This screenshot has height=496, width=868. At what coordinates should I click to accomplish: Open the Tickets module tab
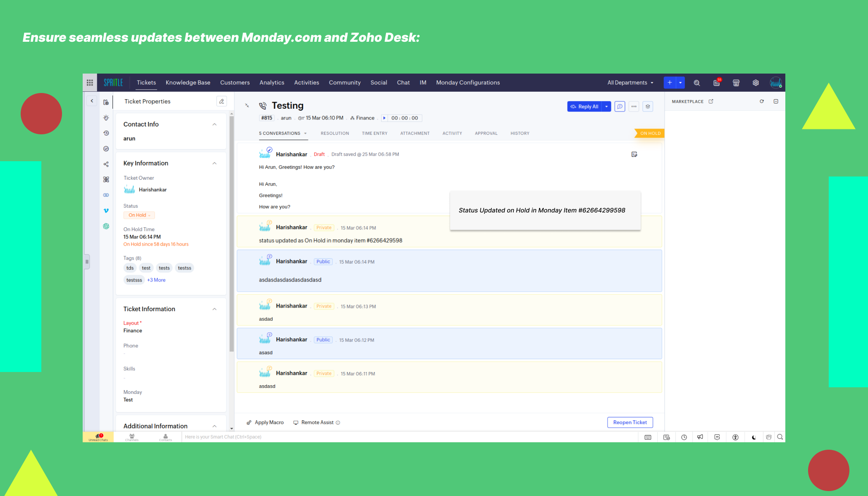click(146, 83)
